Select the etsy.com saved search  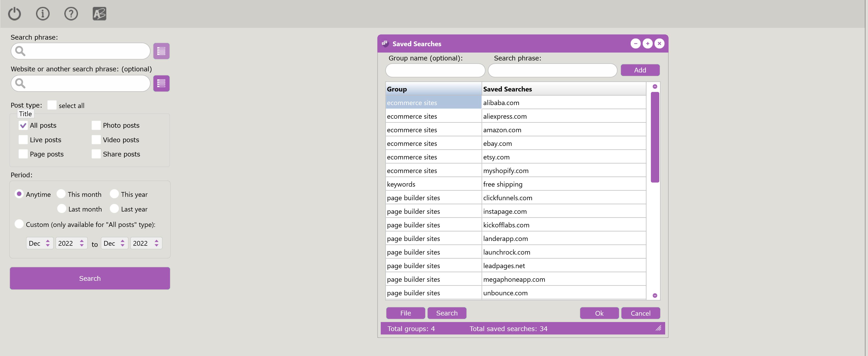[564, 157]
